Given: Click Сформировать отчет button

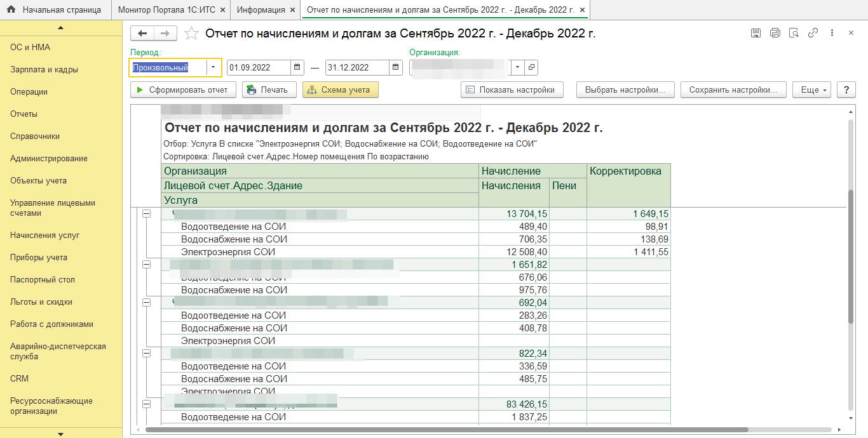Looking at the screenshot, I should [184, 90].
